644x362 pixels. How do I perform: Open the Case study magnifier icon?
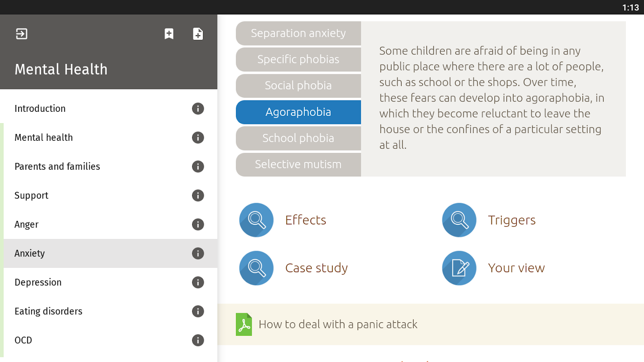256,268
